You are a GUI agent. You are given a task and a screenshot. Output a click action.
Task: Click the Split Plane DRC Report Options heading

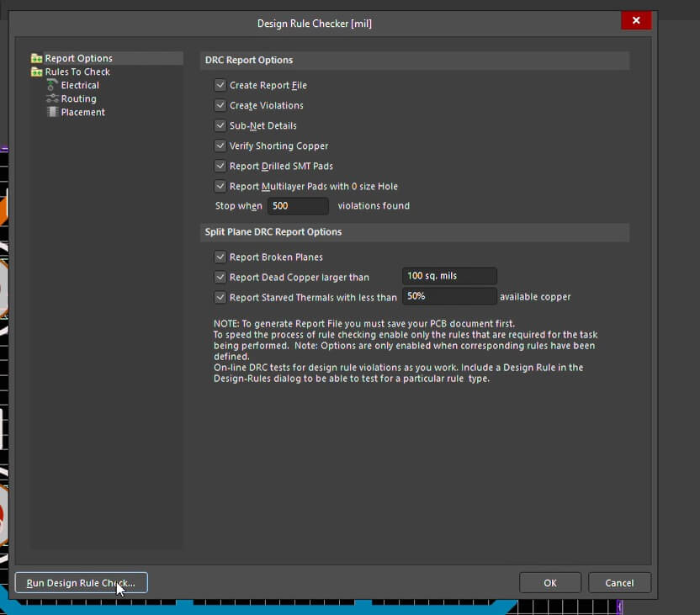[x=273, y=232]
